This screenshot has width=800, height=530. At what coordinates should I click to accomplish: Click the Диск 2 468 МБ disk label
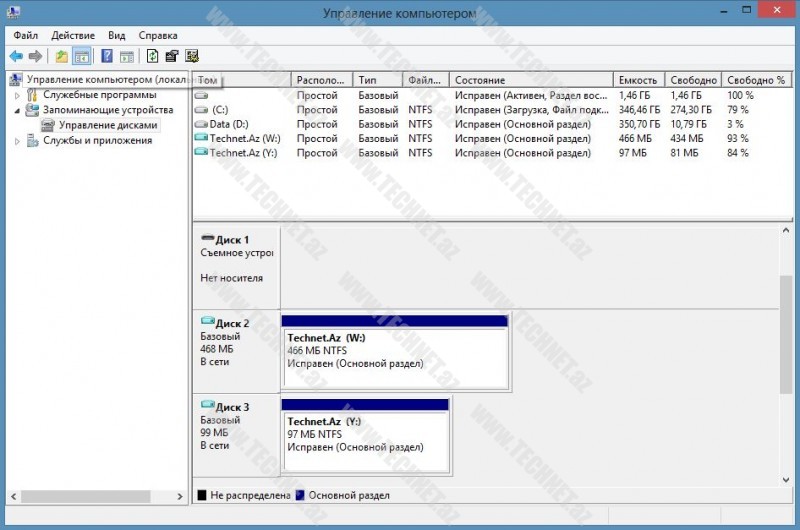(237, 351)
